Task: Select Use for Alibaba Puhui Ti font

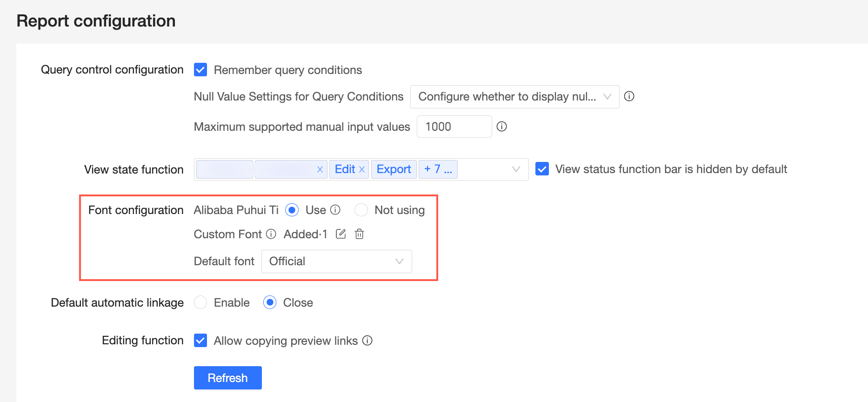Action: (x=292, y=210)
